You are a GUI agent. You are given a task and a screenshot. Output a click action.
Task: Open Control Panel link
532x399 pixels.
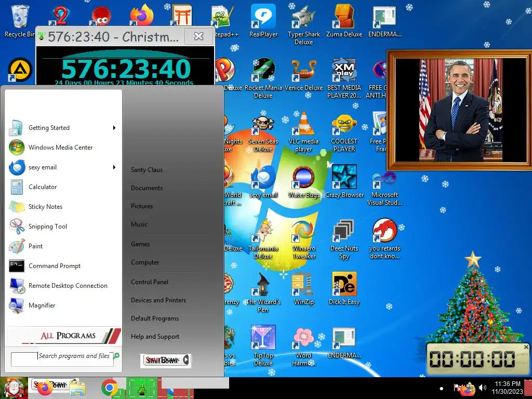click(150, 282)
